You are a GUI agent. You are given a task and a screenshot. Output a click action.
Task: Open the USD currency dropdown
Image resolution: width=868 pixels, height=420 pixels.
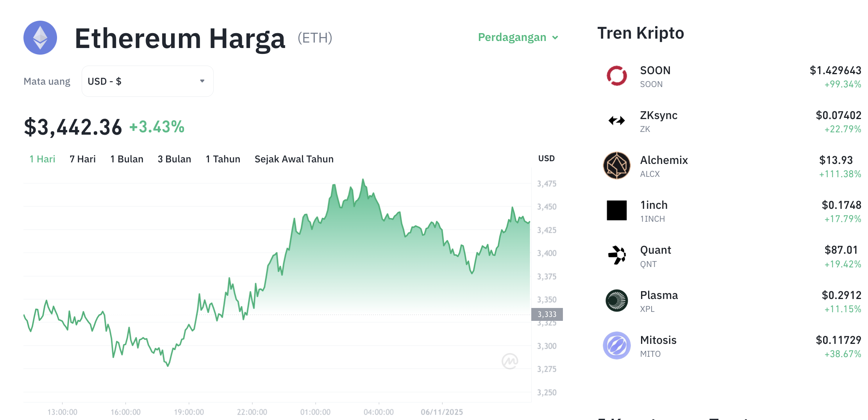[147, 81]
